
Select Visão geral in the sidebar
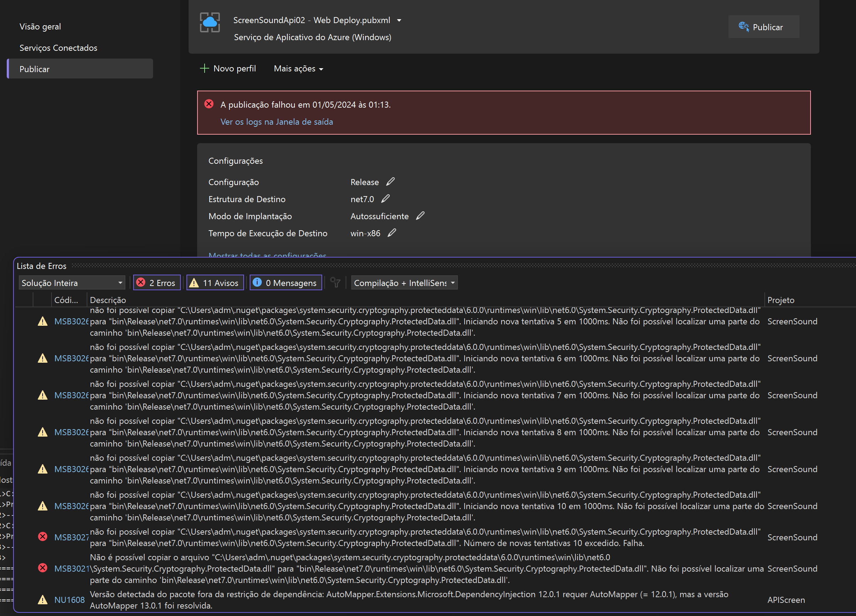click(40, 26)
